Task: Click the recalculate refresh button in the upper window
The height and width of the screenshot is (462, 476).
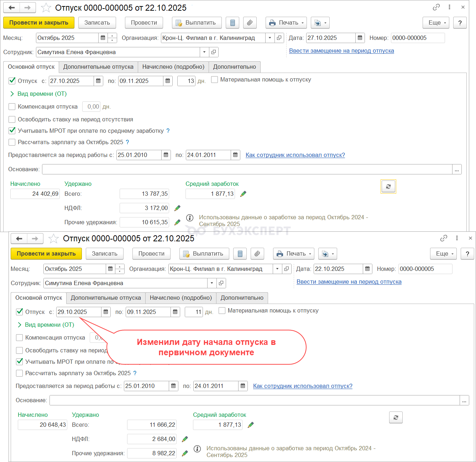Action: click(388, 187)
